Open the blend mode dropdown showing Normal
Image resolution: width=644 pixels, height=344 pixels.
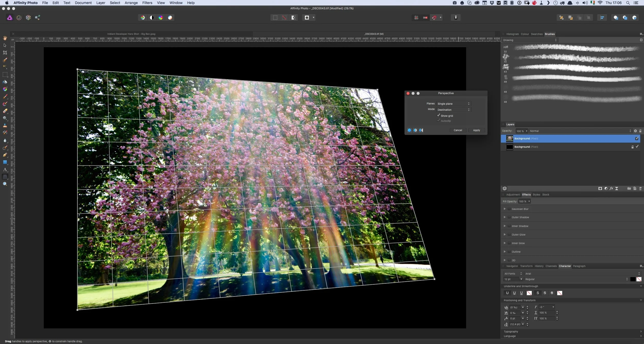(x=580, y=131)
